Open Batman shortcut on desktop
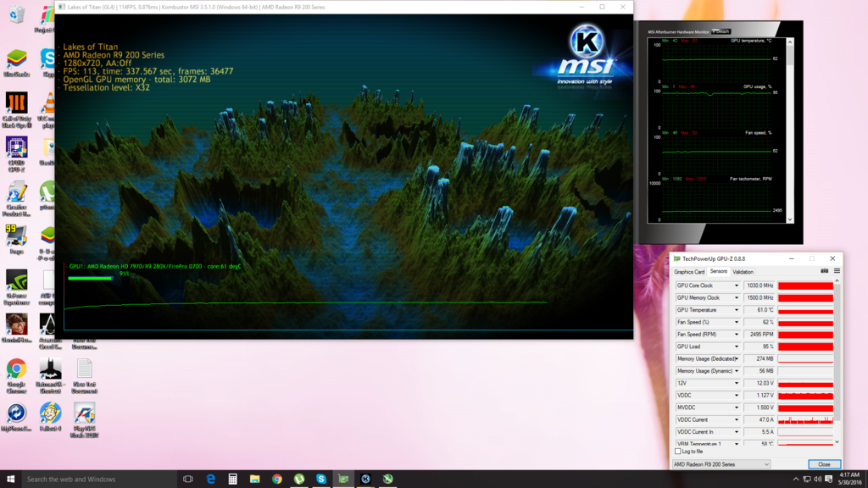 [x=50, y=376]
